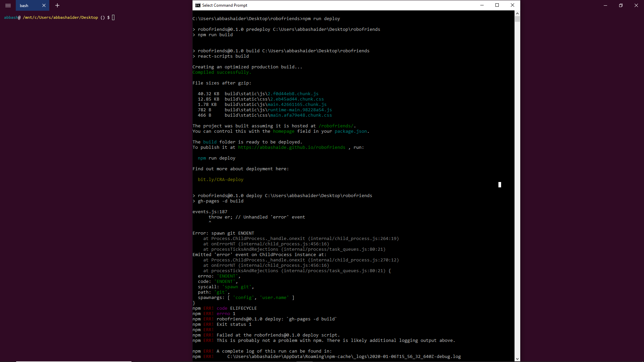
Task: Click the blinking cursor in Command Prompt
Action: (499, 185)
